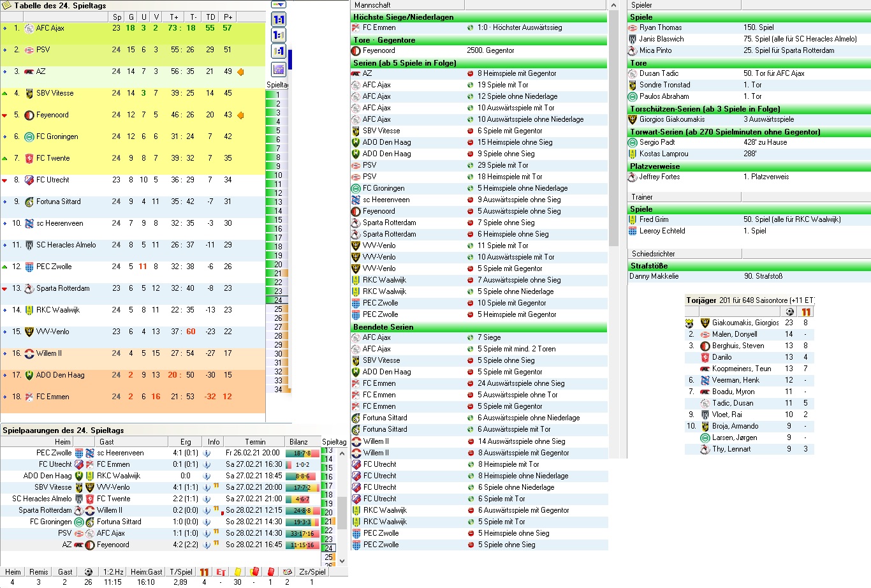This screenshot has height=588, width=871.
Task: Click the red icon beside AZ 8 Heimspiele mit Gegentor
Action: pos(471,74)
